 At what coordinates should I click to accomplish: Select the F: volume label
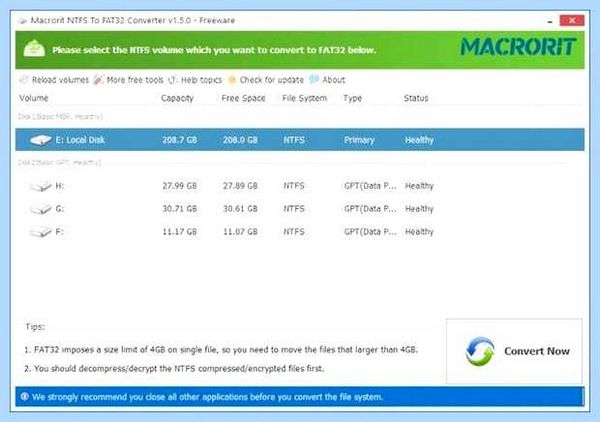60,232
